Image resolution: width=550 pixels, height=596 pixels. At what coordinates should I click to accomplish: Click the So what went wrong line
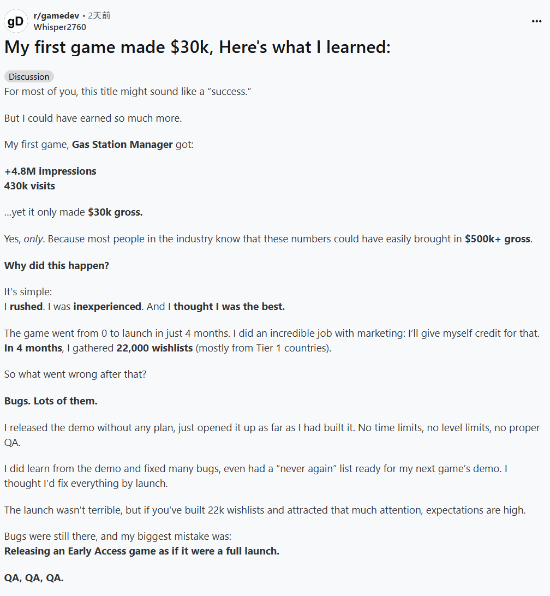click(x=75, y=375)
